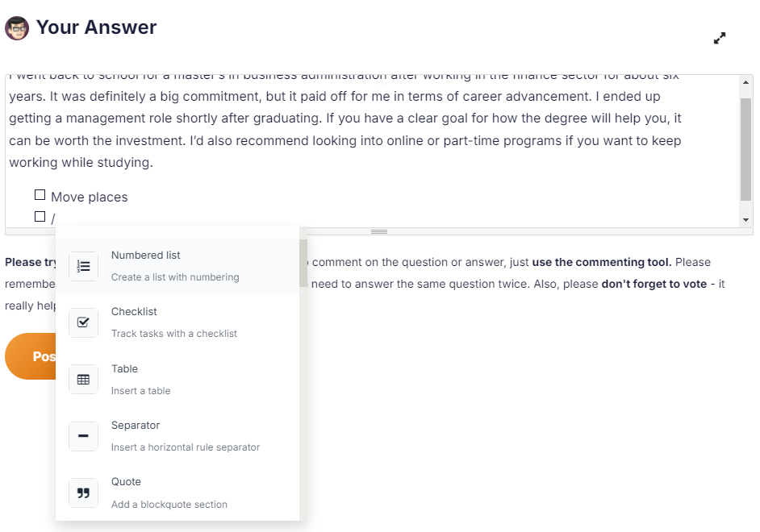
Task: Click the block menu scrollbar thumb
Action: 303,263
